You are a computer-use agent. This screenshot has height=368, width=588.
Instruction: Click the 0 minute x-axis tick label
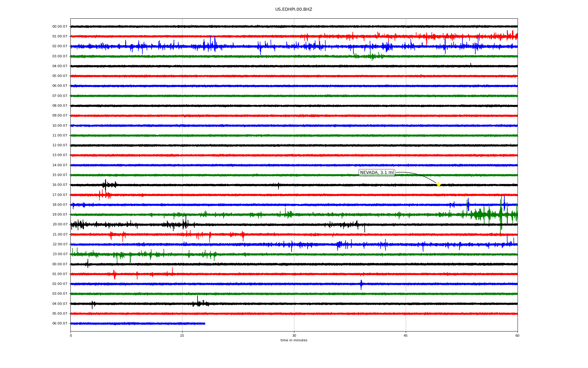click(x=71, y=335)
